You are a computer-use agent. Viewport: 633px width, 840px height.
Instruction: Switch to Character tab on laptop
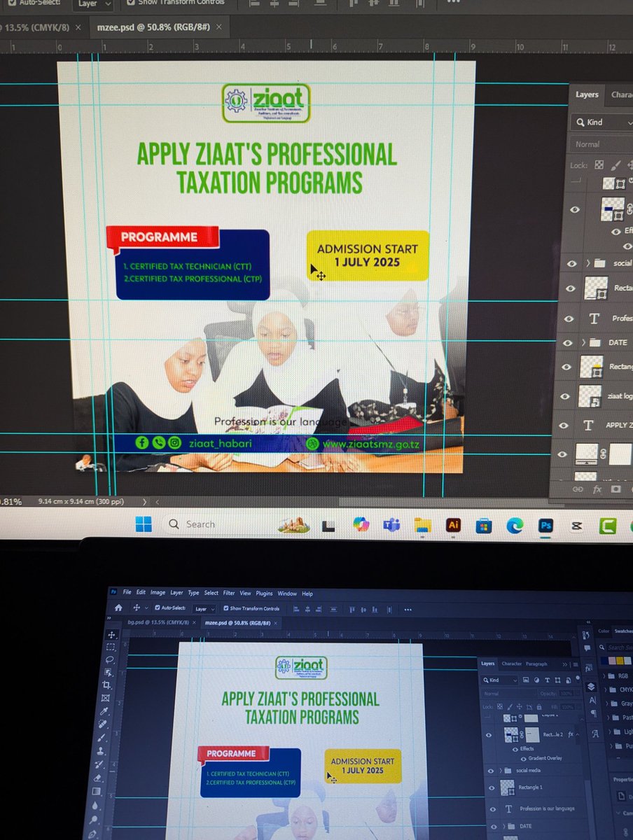point(511,664)
